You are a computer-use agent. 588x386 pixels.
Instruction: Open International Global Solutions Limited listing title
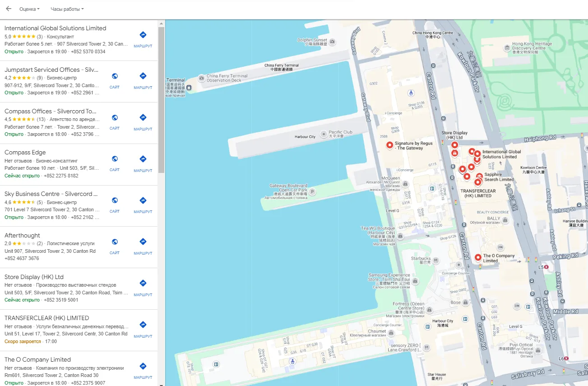coord(56,28)
